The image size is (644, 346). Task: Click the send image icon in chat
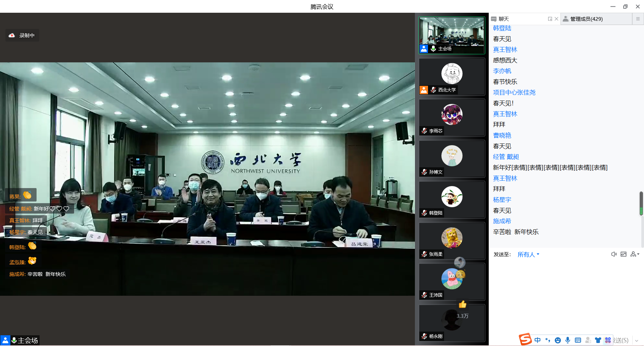tap(624, 254)
